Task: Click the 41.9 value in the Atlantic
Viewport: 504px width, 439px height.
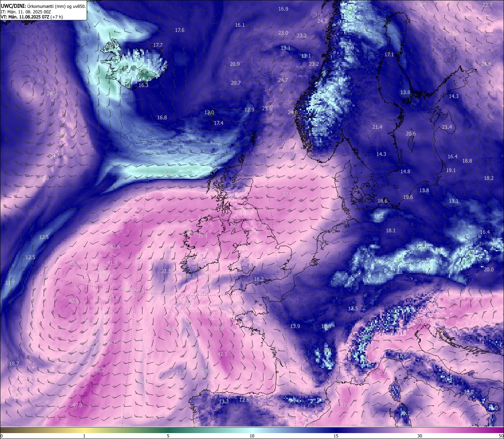Action: pos(112,263)
